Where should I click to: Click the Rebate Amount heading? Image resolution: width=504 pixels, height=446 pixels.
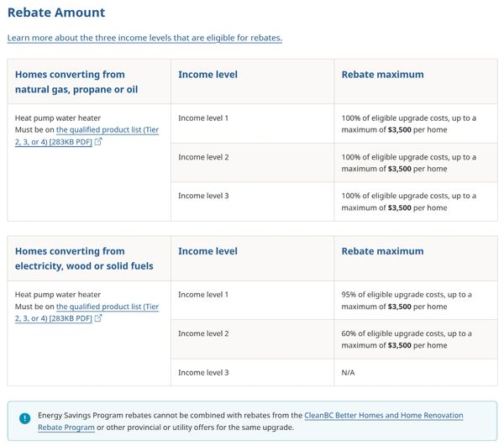56,13
